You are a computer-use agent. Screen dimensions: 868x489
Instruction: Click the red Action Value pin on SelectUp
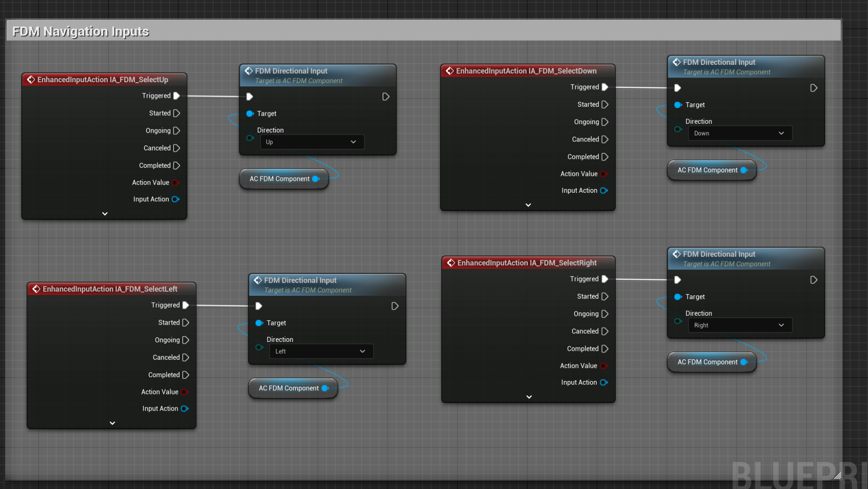175,183
